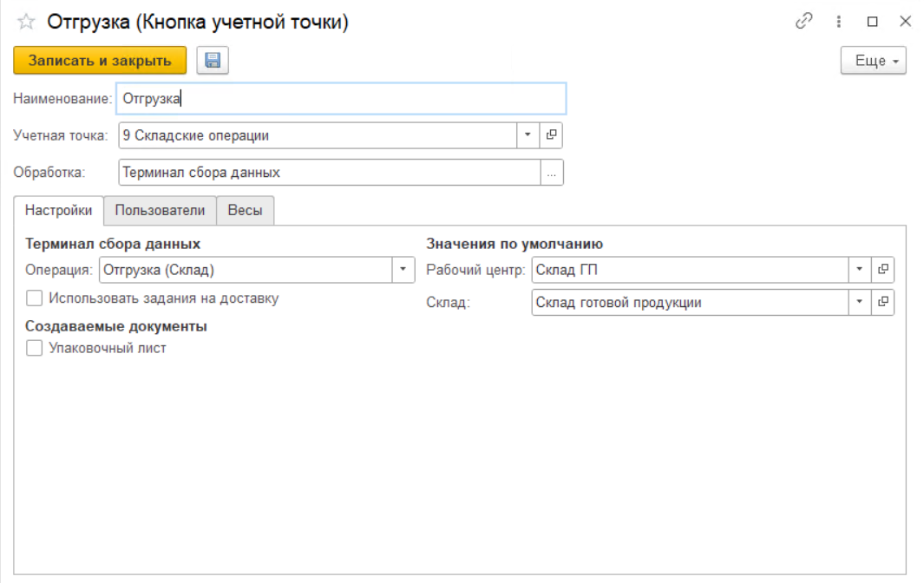
Task: Open the Еще menu button
Action: [x=873, y=61]
